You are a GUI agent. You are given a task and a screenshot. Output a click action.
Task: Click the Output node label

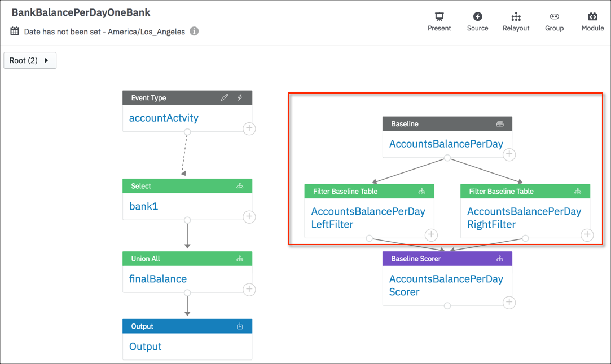[145, 347]
